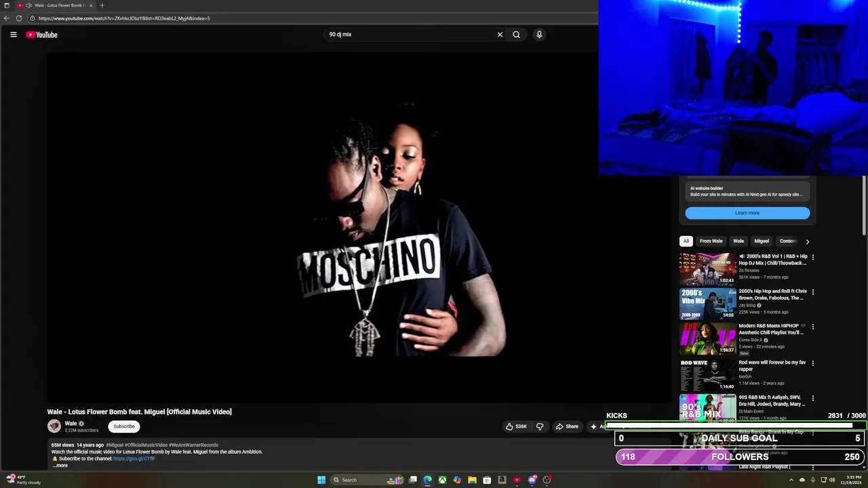Screen dimensions: 868x488
Task: Open Wale's channel avatar
Action: [x=54, y=426]
